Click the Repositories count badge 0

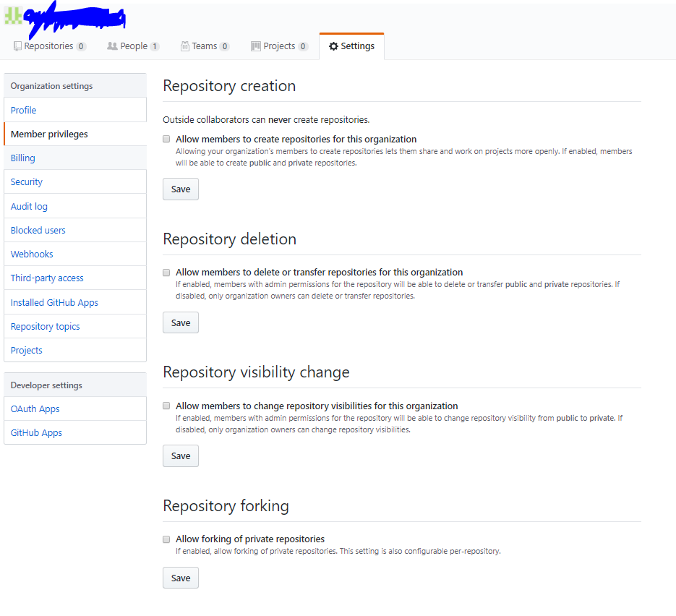(x=81, y=46)
